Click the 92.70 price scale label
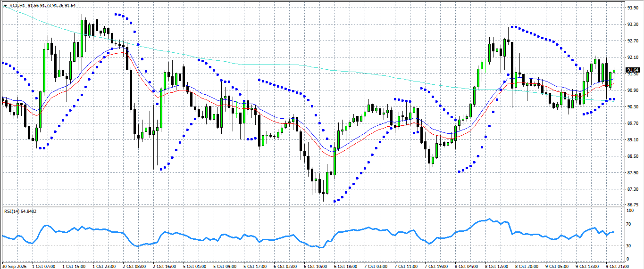Image resolution: width=644 pixels, height=269 pixels. (632, 41)
